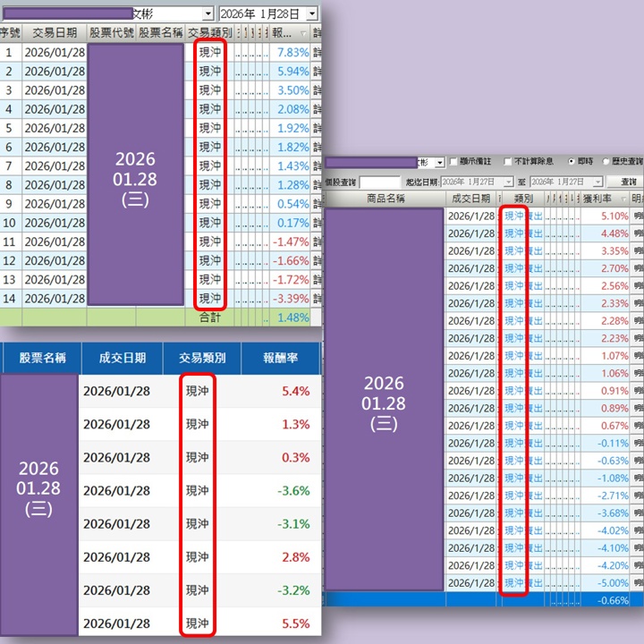This screenshot has height=644, width=644.
Task: Enable the 顯示備註 checkbox
Action: (x=453, y=161)
